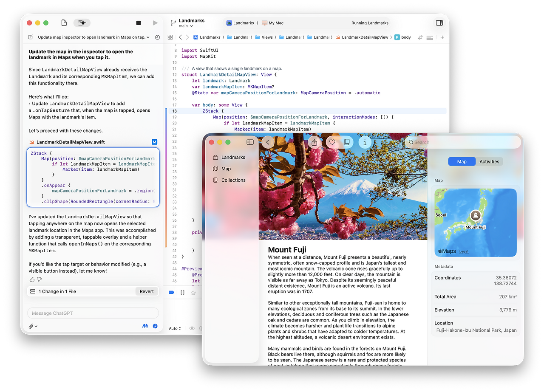Toggle the blue breakpoints tag in debug bar
The height and width of the screenshot is (392, 544).
point(171,292)
